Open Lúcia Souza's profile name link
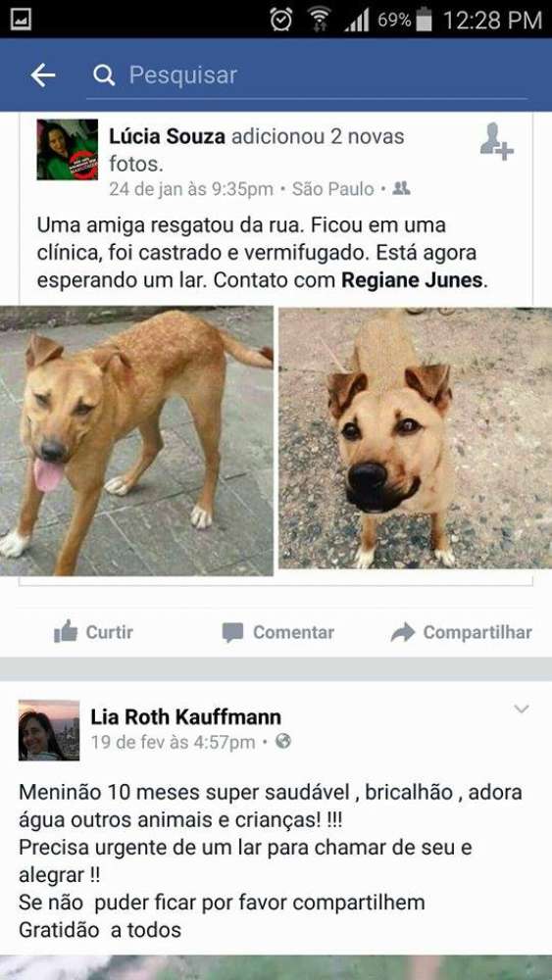The width and height of the screenshot is (552, 980). (x=167, y=136)
